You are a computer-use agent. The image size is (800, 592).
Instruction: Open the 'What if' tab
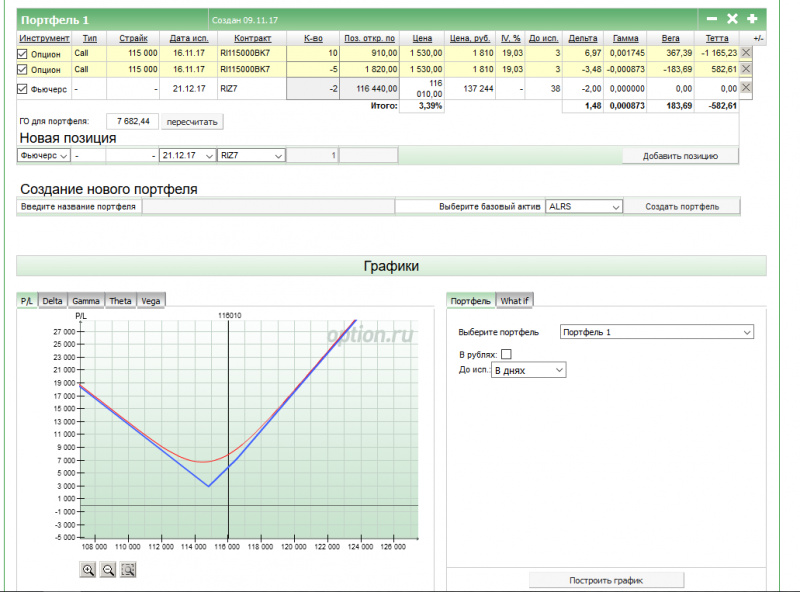(x=515, y=300)
